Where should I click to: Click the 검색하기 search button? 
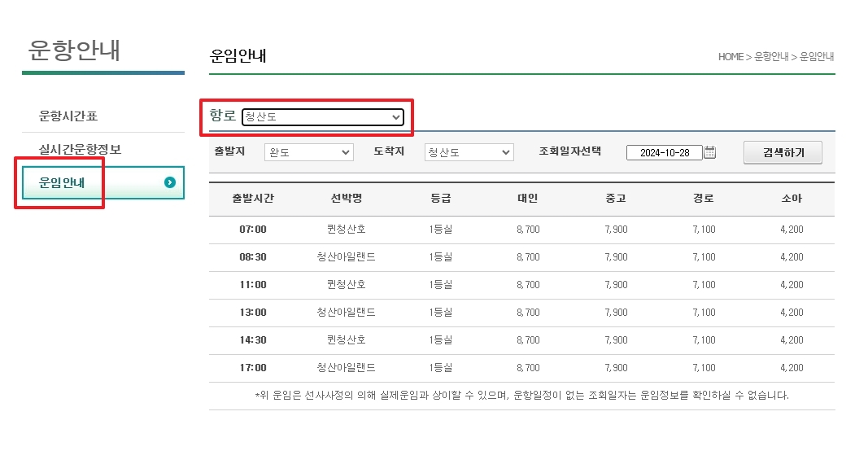coord(783,152)
